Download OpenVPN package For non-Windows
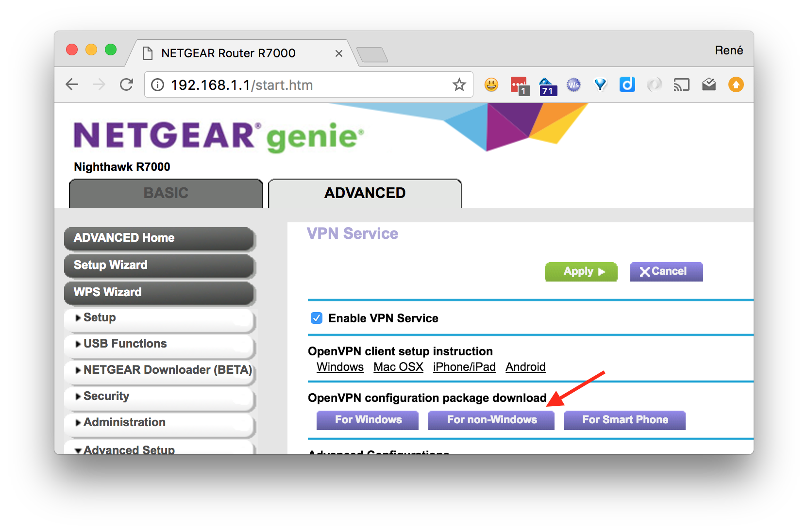Viewport: 808px width, 532px height. [491, 420]
